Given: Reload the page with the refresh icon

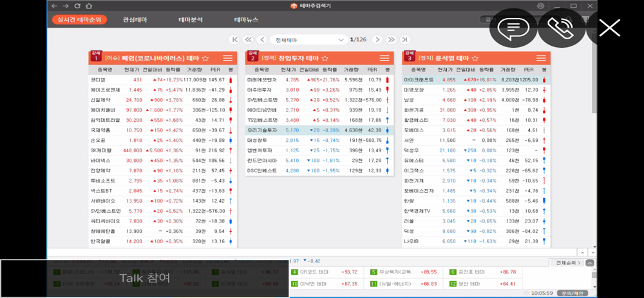Looking at the screenshot, I should click(x=77, y=6).
